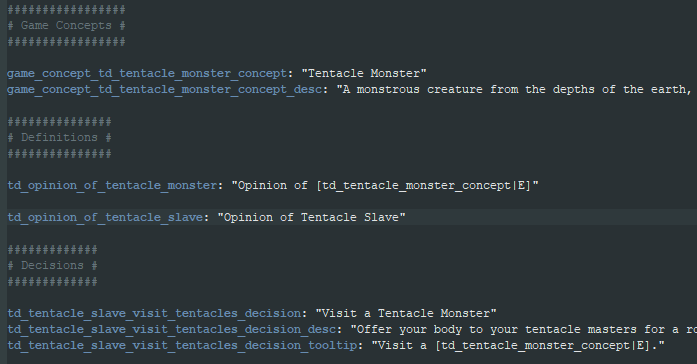Click the td_tentacle_slave_visit_tentacles_decision_desc key
Screen dimensions: 697x364
[172, 329]
